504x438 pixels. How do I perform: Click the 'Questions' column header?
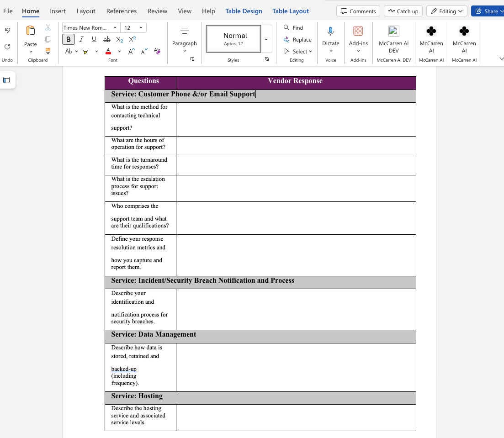(x=143, y=81)
